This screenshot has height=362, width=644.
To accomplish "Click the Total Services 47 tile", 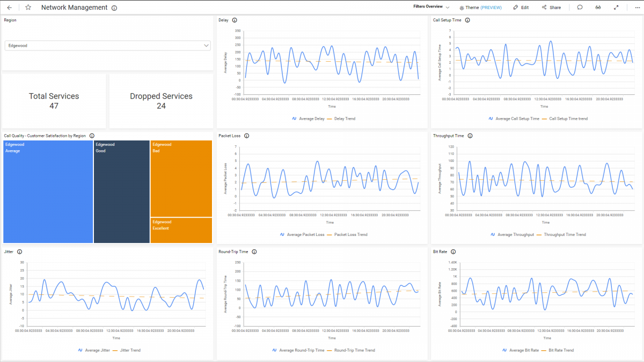I will pos(54,100).
